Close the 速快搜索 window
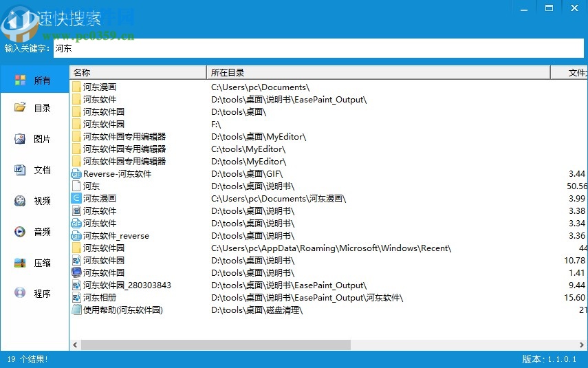Viewport: 588px width, 368px height. tap(574, 8)
